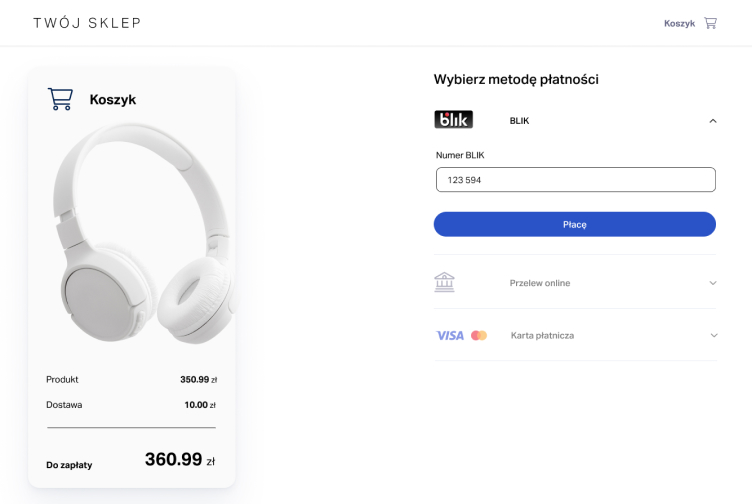Select the Przelew online payment option
The height and width of the screenshot is (504, 752).
pyautogui.click(x=540, y=283)
